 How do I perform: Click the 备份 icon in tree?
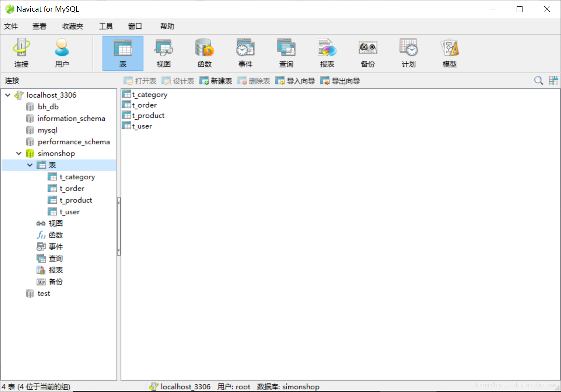click(41, 282)
